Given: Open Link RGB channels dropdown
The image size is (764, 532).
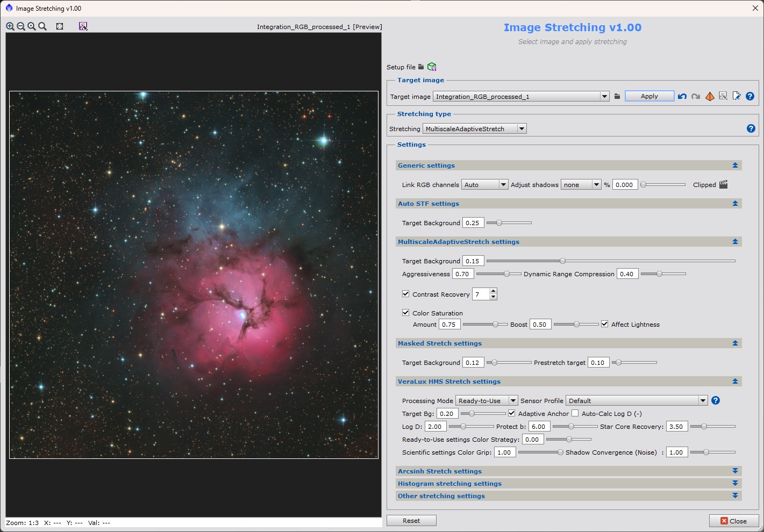Looking at the screenshot, I should 484,185.
